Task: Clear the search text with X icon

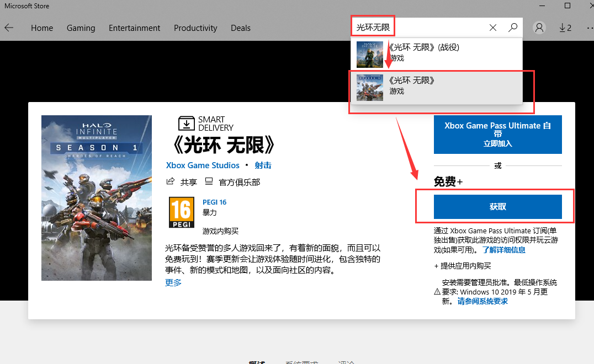Action: tap(493, 28)
